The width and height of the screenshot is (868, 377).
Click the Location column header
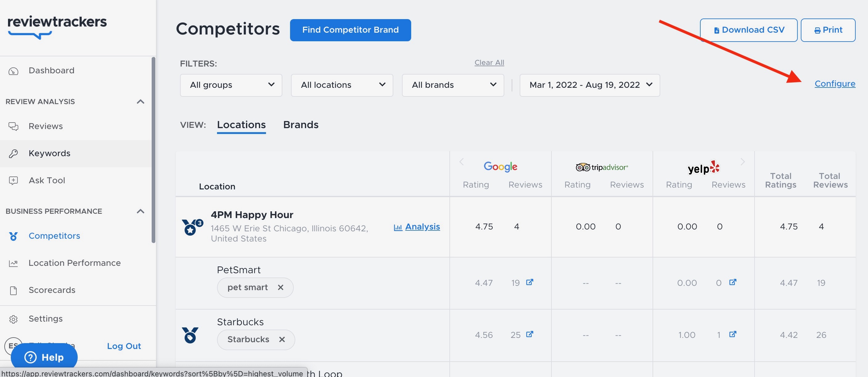click(x=217, y=186)
